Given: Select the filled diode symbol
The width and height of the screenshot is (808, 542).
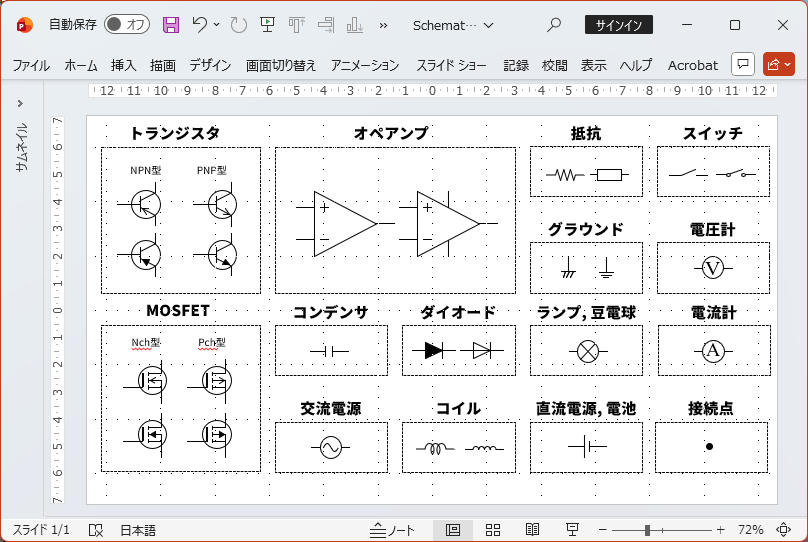Looking at the screenshot, I should (x=433, y=351).
